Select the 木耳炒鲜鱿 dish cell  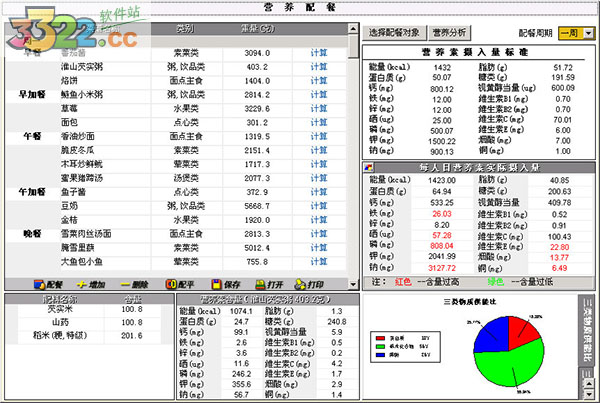[105, 164]
